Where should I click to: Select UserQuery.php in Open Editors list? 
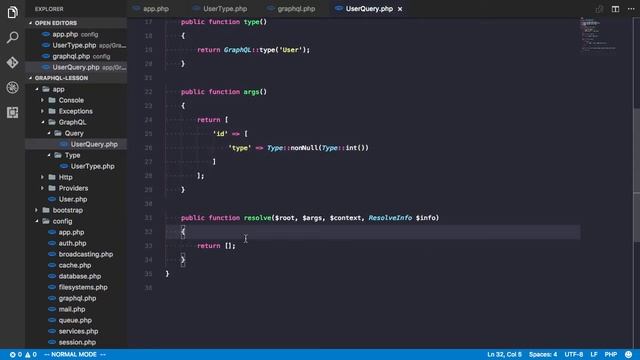76,67
